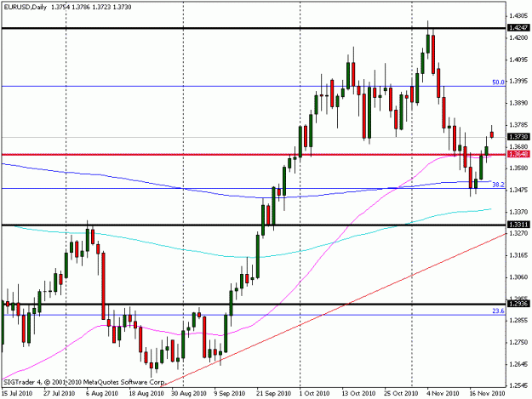Select the 1.4200 price axis value
This screenshot has width=532, height=399.
pos(518,37)
